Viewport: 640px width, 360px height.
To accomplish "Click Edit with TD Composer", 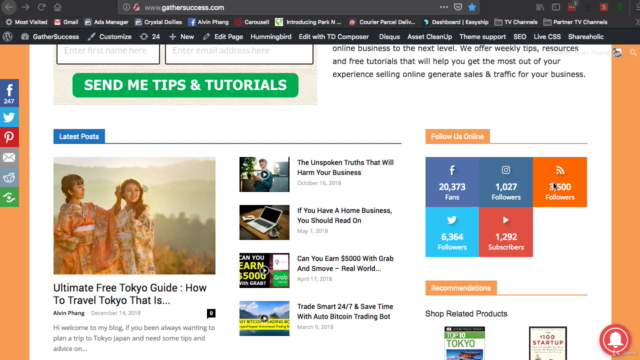I will (x=333, y=37).
